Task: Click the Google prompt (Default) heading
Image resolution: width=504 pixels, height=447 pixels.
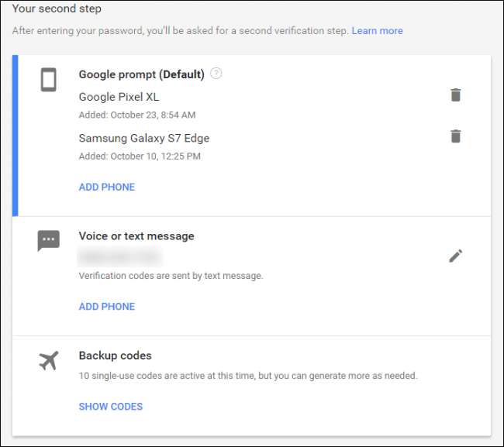Action: pos(141,74)
